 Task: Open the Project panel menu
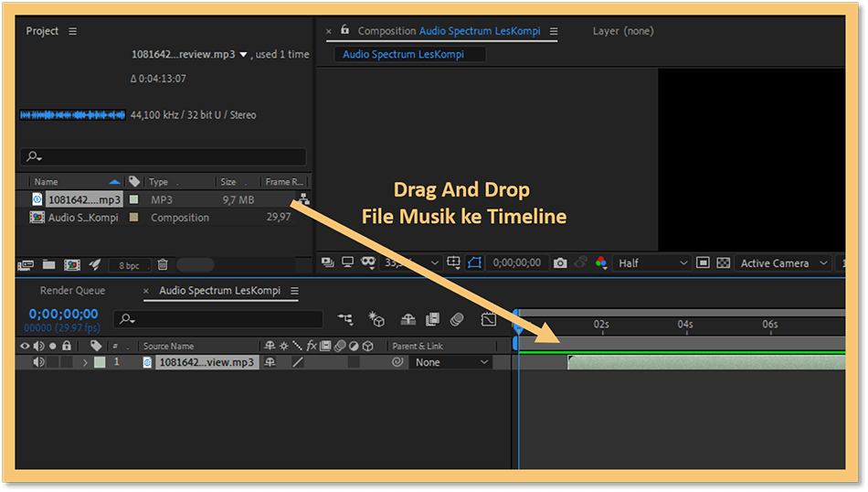coord(72,31)
